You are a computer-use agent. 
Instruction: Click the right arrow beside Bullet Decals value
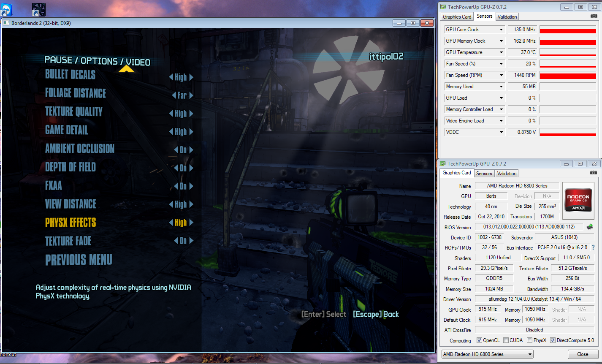click(x=191, y=77)
